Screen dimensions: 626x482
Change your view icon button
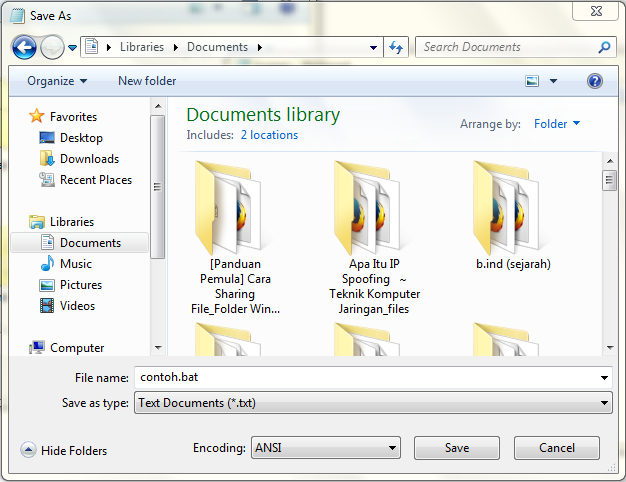[532, 81]
